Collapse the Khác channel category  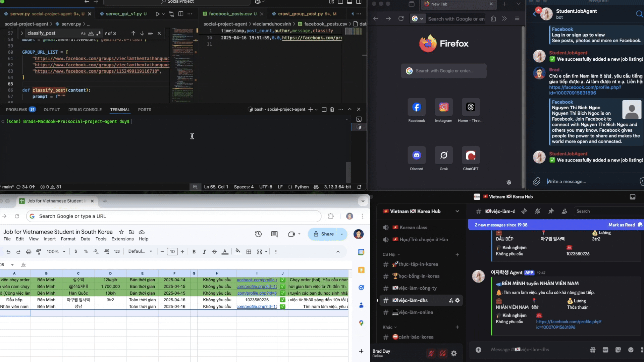coord(389,327)
